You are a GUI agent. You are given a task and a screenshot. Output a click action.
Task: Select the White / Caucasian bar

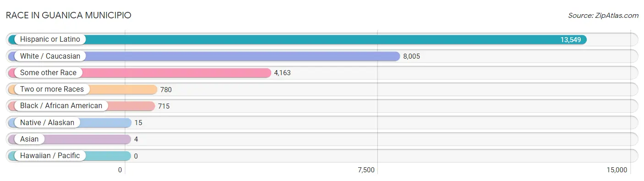tap(204, 56)
